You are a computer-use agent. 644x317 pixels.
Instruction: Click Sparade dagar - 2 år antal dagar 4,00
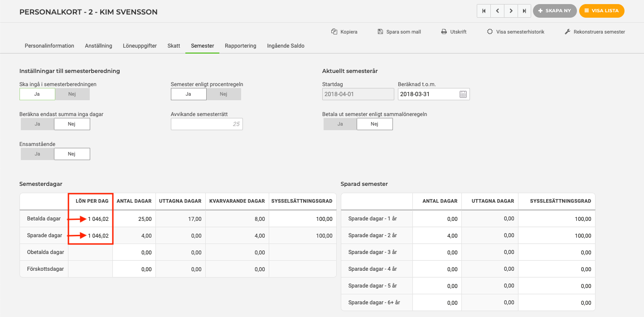coord(437,236)
